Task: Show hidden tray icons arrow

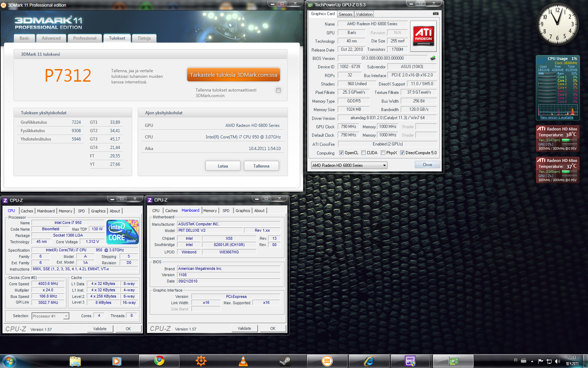Action: point(532,361)
